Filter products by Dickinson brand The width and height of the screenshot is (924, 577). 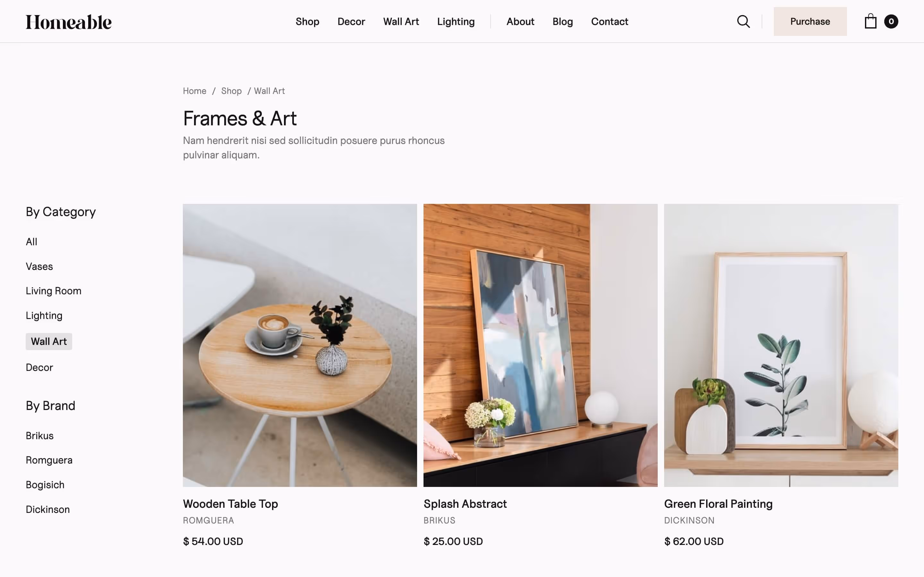(x=48, y=509)
